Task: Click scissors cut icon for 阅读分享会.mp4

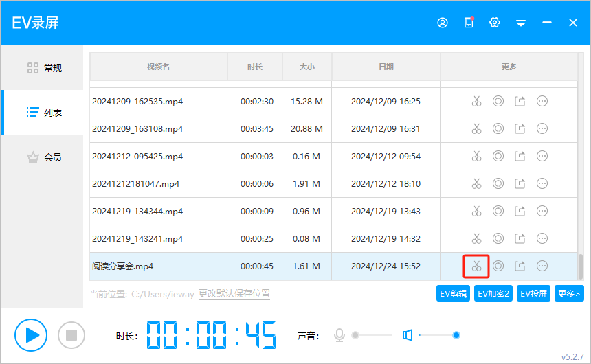Action: pyautogui.click(x=476, y=266)
